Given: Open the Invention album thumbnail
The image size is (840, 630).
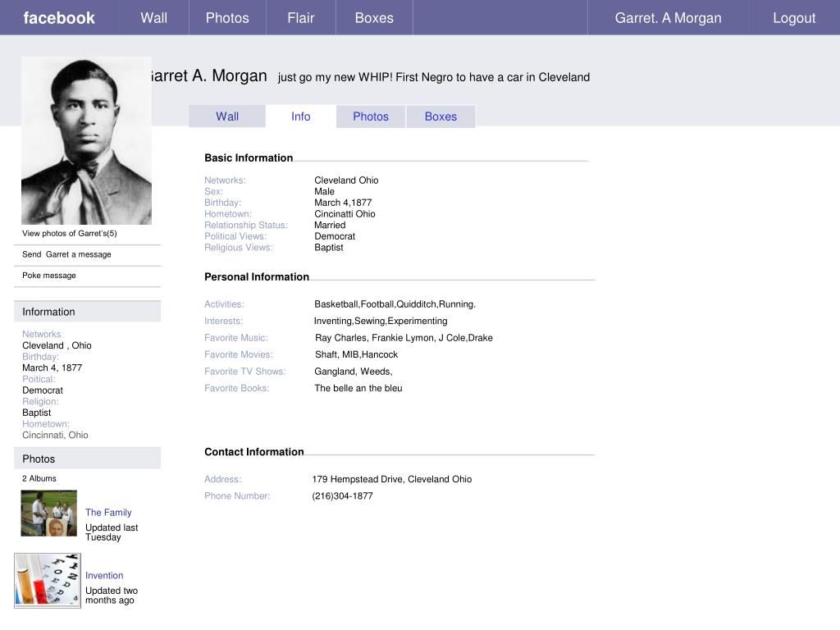Looking at the screenshot, I should pyautogui.click(x=48, y=581).
